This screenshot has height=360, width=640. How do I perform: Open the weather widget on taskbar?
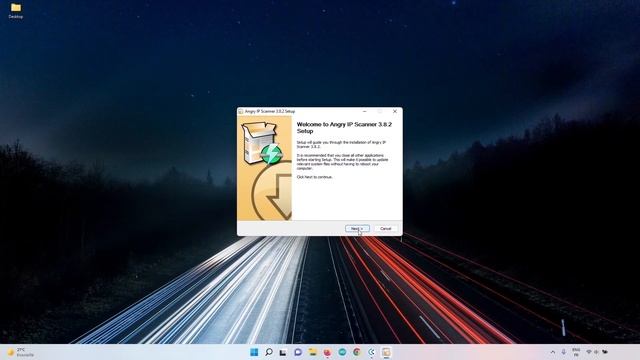point(20,352)
